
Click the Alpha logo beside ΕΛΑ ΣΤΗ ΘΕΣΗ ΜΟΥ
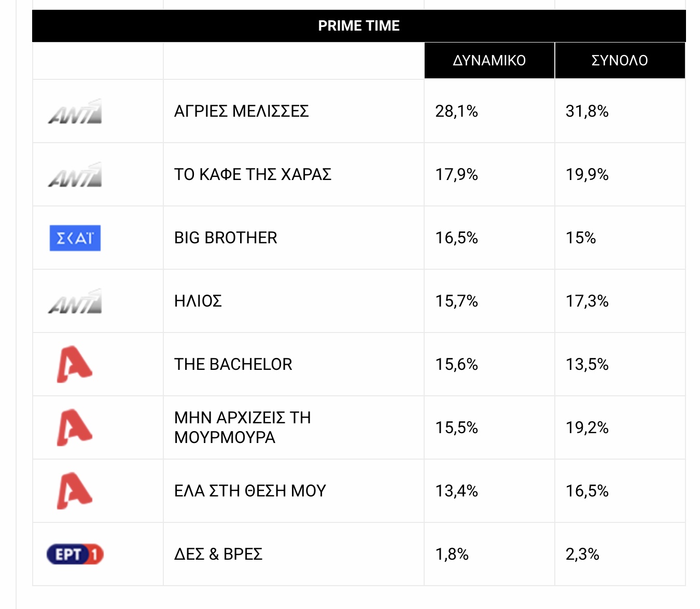[75, 491]
